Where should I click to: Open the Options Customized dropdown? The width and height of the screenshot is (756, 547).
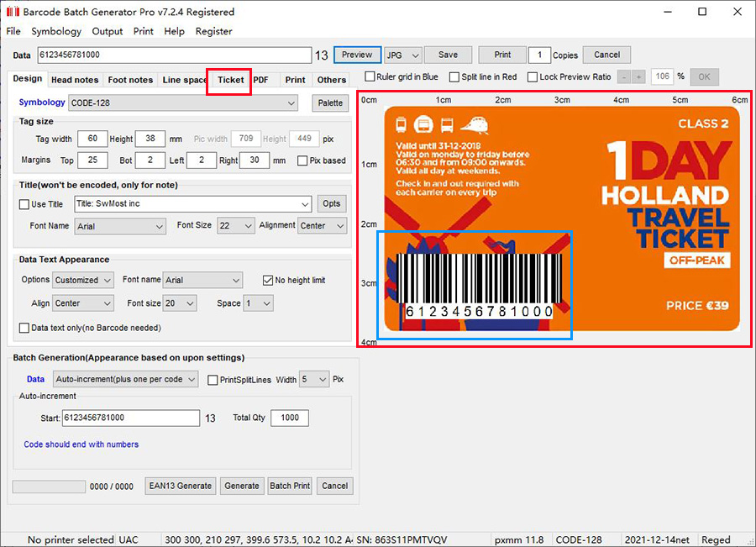tap(83, 281)
